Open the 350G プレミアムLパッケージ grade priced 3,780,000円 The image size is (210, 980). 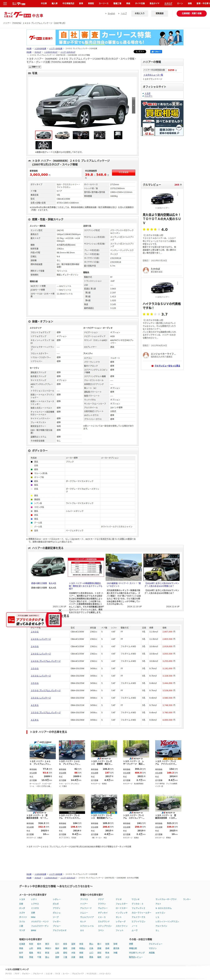point(46,713)
